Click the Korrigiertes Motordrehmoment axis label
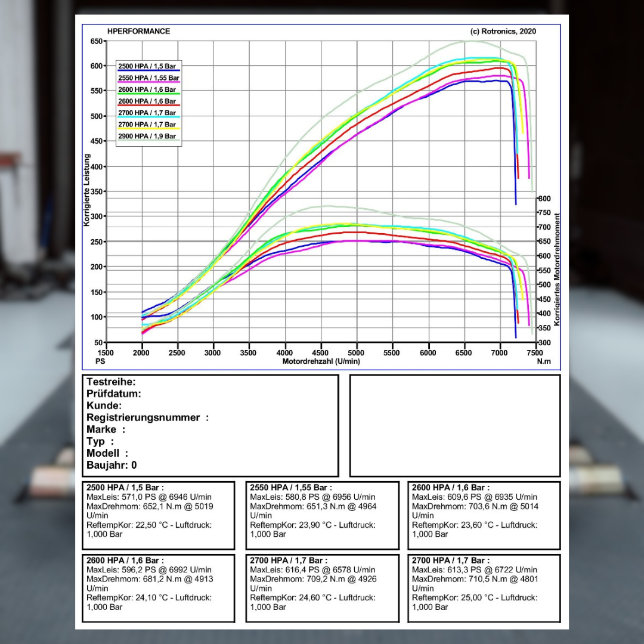 pos(557,269)
